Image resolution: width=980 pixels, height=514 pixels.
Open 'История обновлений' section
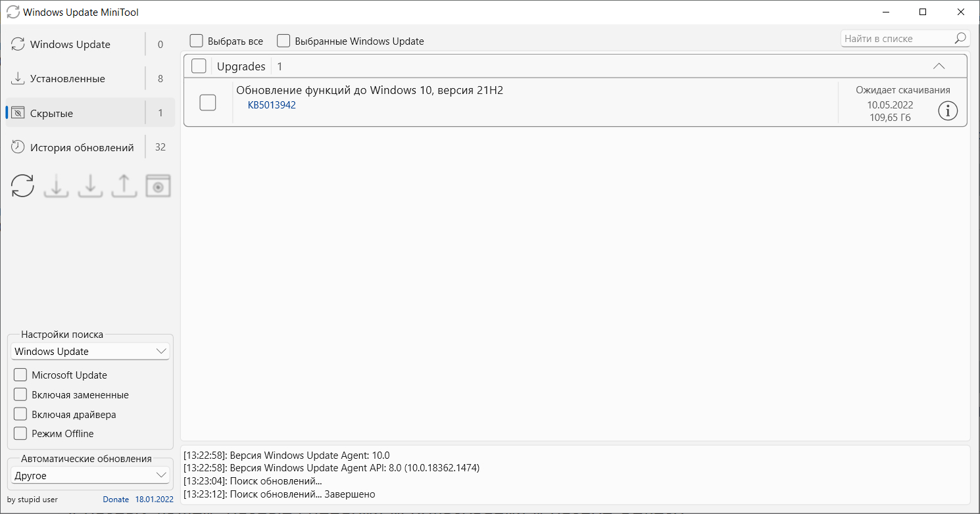coord(90,147)
